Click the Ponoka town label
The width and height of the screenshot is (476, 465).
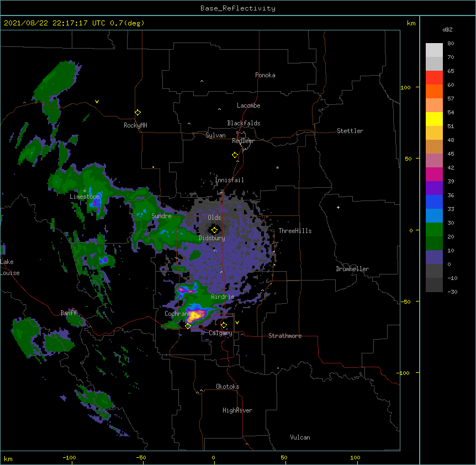(x=265, y=75)
